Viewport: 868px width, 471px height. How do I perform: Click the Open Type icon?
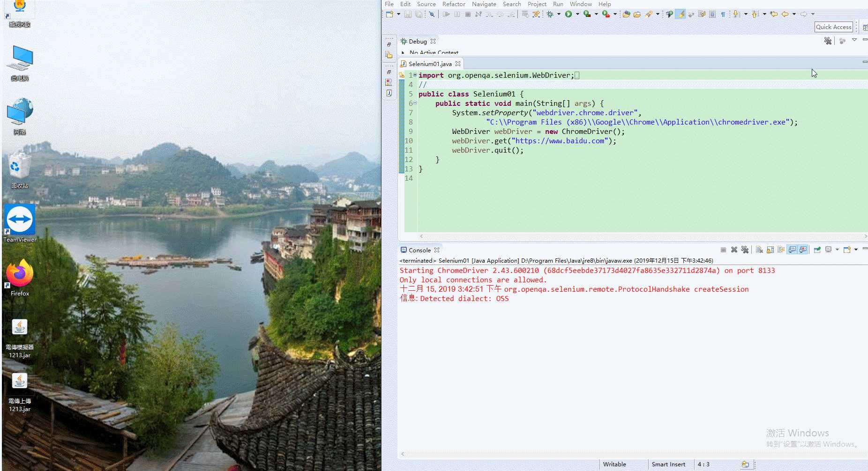tap(626, 14)
